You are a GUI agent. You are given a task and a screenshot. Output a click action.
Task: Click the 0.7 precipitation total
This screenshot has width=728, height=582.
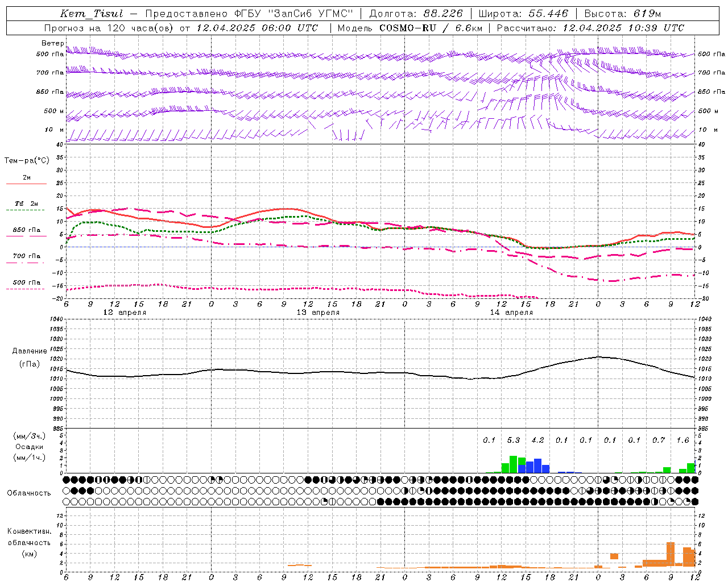pyautogui.click(x=658, y=440)
